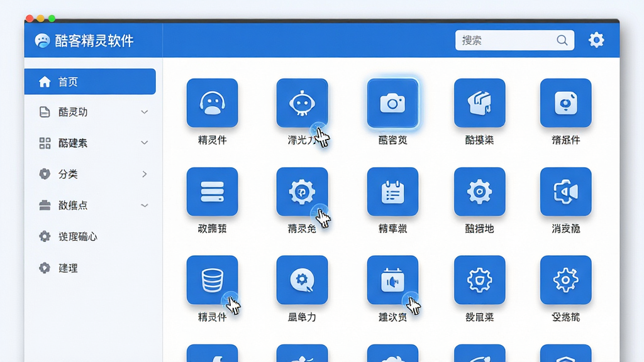Launch the robot head app tile
644x362 pixels.
click(x=302, y=103)
